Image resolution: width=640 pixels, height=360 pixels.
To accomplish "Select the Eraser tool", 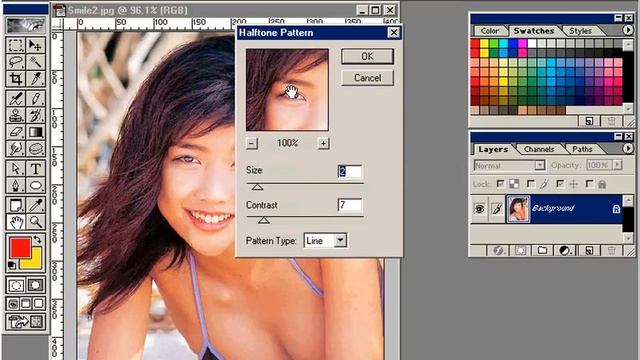I will pyautogui.click(x=16, y=132).
